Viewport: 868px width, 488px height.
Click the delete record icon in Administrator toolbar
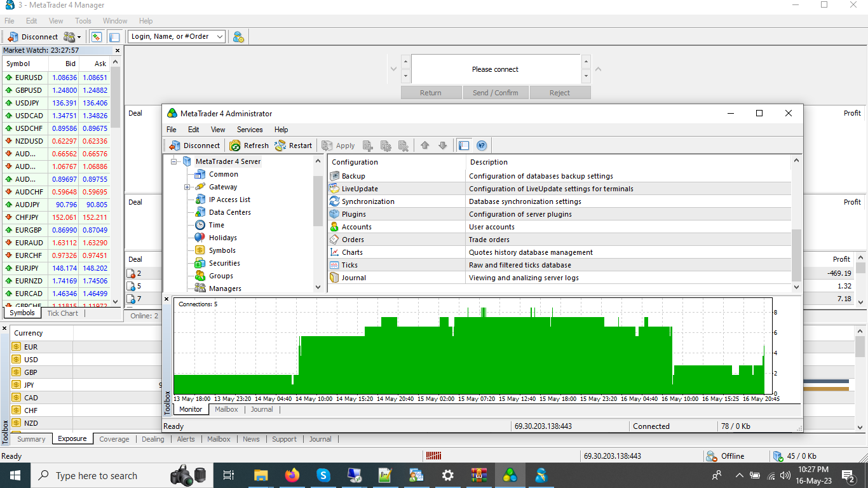pyautogui.click(x=403, y=146)
